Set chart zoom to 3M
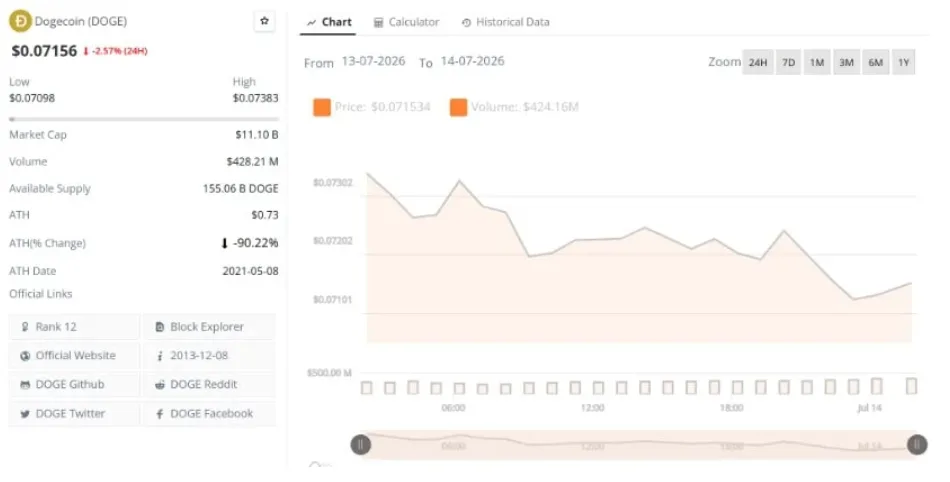This screenshot has width=950, height=482. (846, 62)
